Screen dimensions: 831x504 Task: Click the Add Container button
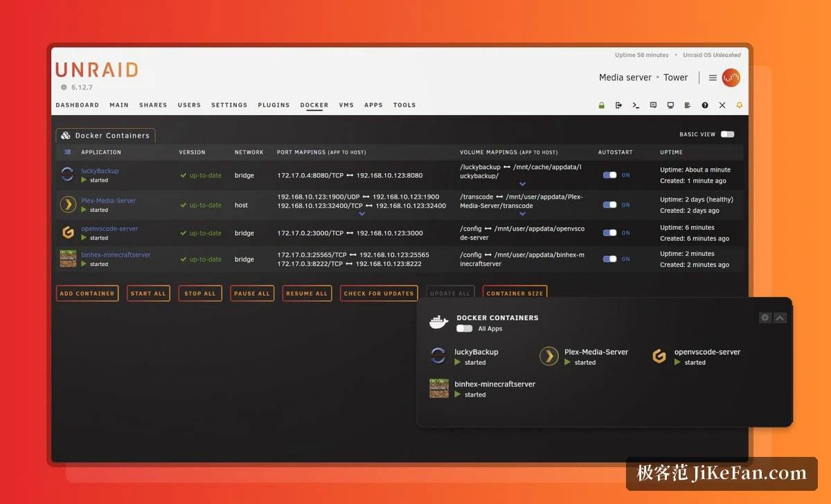[87, 294]
